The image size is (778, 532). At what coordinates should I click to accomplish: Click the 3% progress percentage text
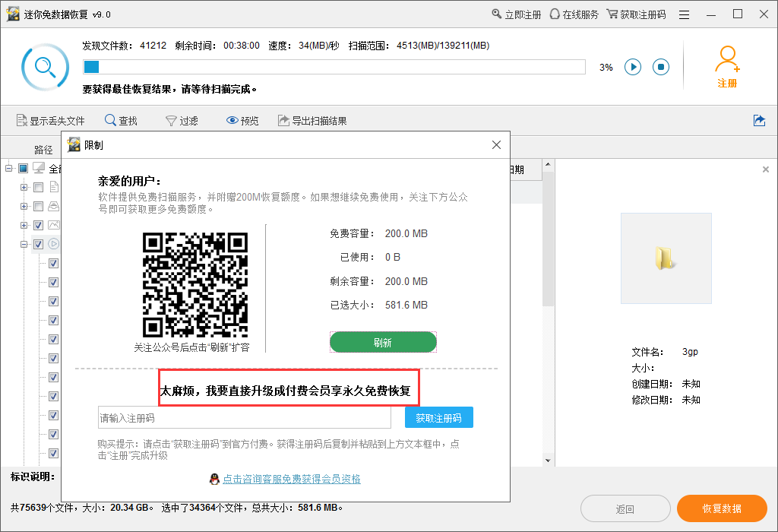[606, 67]
